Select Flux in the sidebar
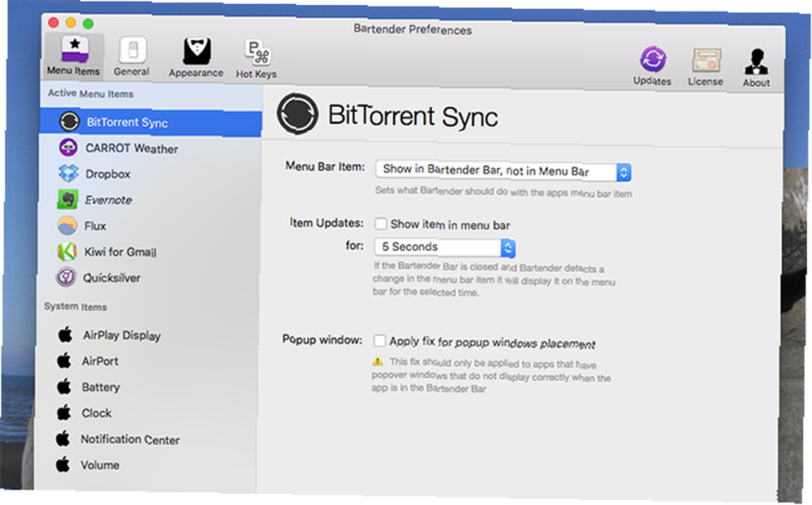The height and width of the screenshot is (505, 812). point(149,226)
